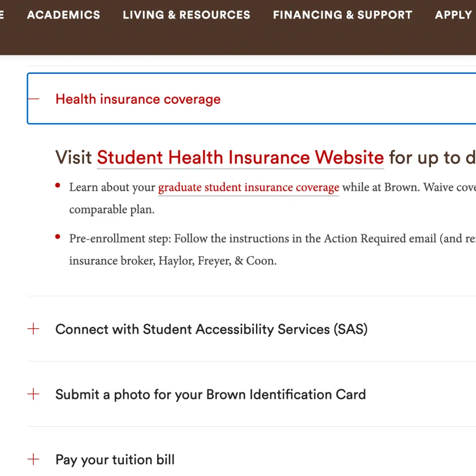Visit Student Health Insurance Website link
Image resolution: width=476 pixels, height=476 pixels.
[241, 158]
